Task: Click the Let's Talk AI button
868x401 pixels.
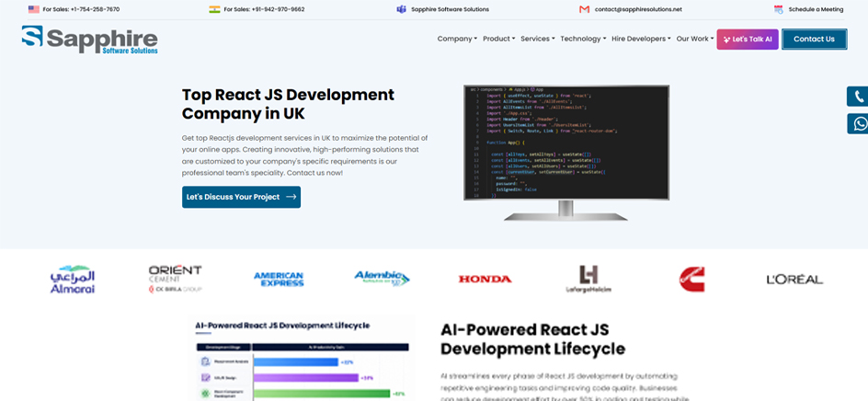Action: point(748,40)
